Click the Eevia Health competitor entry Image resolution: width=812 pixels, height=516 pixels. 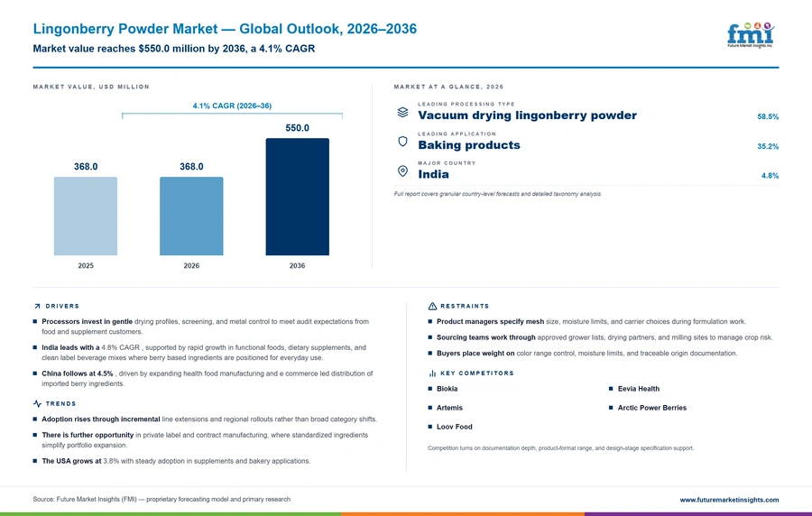pyautogui.click(x=639, y=389)
